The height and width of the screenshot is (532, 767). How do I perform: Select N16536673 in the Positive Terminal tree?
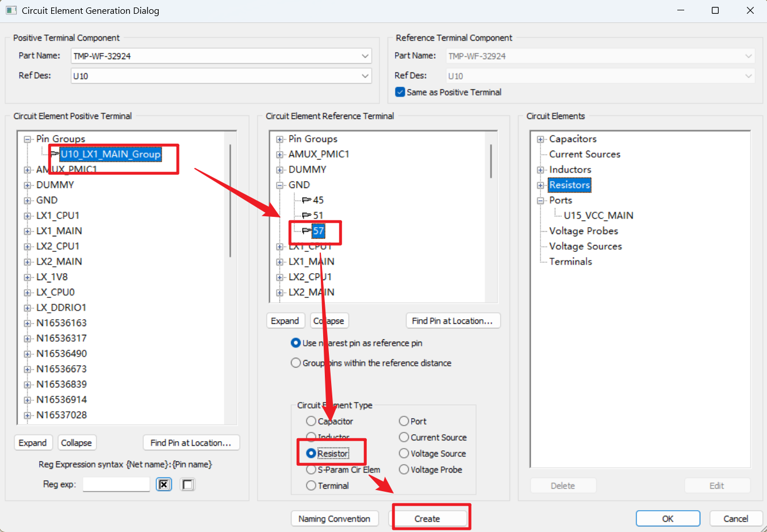(x=62, y=369)
